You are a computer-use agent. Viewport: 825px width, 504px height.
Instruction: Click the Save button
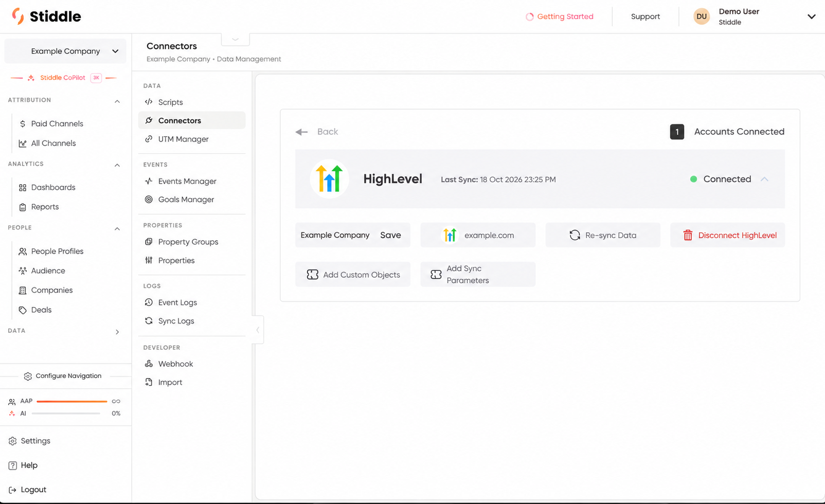390,235
